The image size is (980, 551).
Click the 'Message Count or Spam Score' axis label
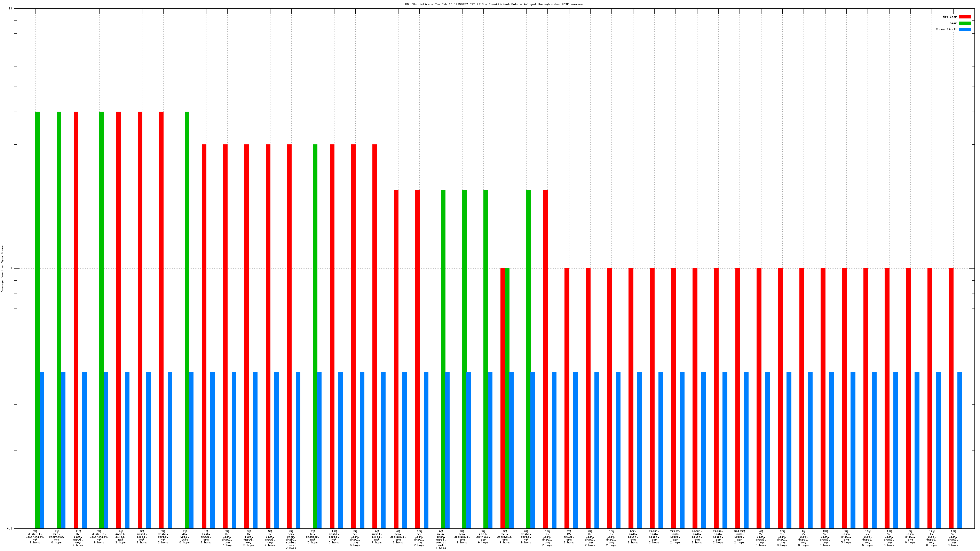click(x=2, y=269)
